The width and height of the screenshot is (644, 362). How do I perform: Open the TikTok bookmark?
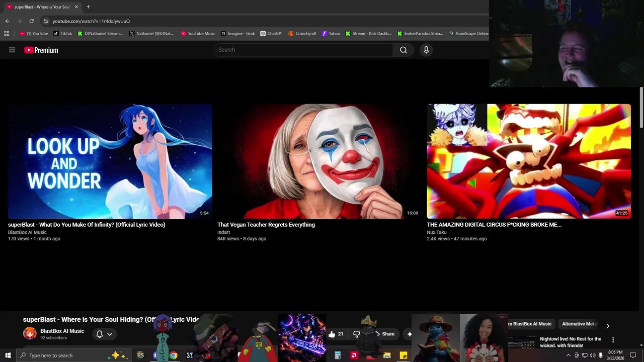pyautogui.click(x=63, y=34)
